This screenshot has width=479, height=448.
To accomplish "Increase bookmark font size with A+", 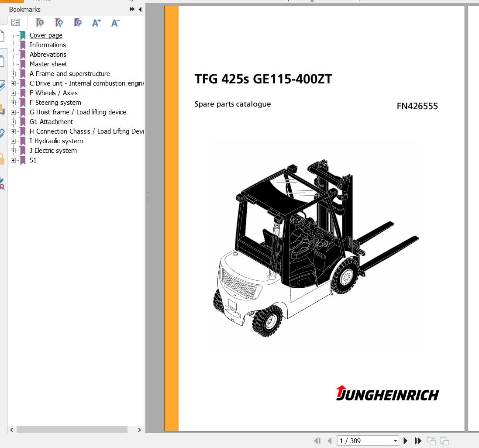I will (96, 23).
